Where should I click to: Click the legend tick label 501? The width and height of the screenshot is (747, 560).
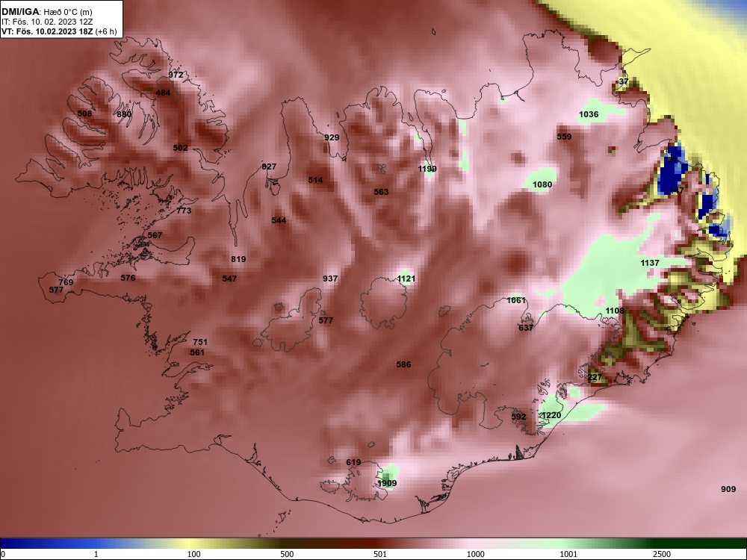click(380, 554)
